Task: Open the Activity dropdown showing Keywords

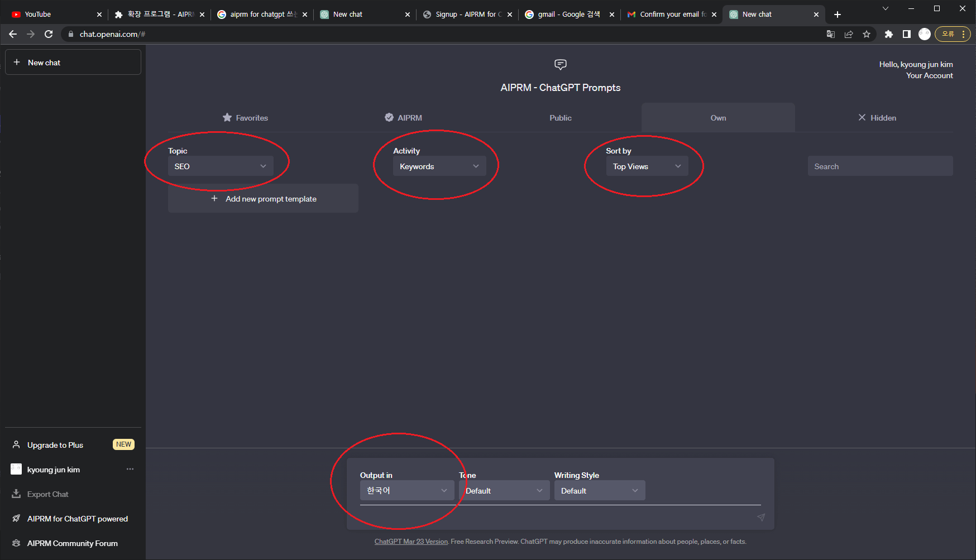Action: 439,166
